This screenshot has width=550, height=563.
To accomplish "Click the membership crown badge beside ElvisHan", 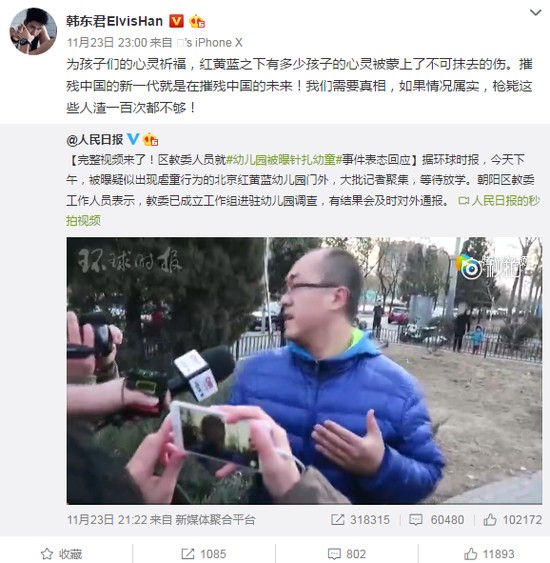I will [x=197, y=22].
